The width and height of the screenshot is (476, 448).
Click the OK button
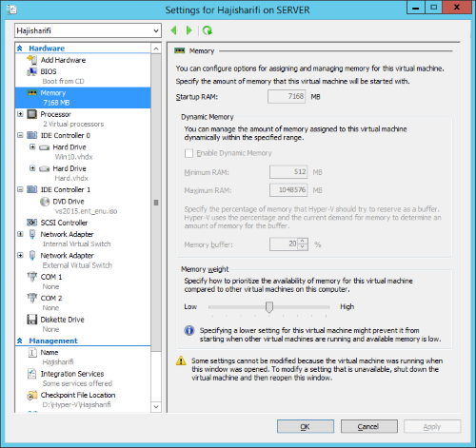coord(306,427)
